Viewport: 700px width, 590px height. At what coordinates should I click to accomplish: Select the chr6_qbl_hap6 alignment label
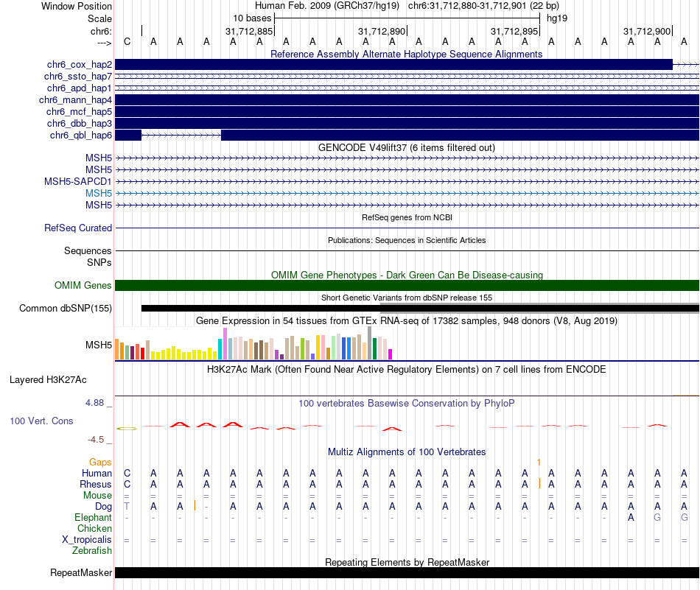pos(80,136)
